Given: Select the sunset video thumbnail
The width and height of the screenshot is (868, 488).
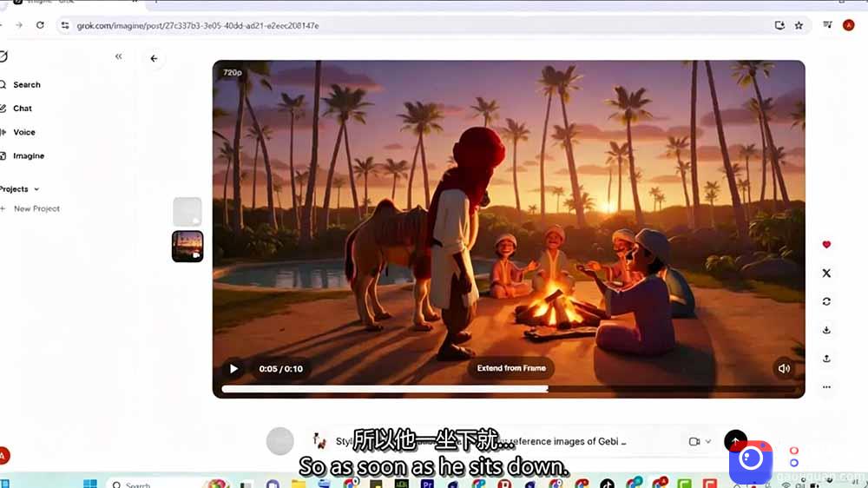Looking at the screenshot, I should (187, 247).
